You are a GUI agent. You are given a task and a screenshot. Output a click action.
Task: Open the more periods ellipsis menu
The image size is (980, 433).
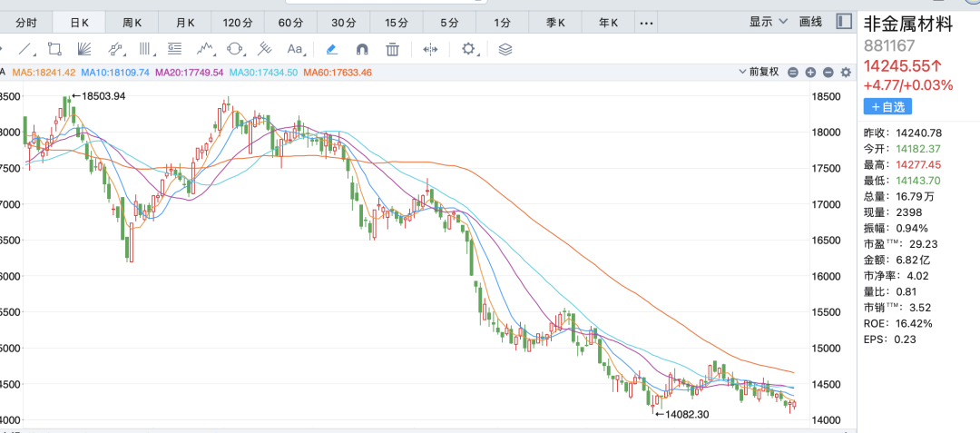click(646, 22)
